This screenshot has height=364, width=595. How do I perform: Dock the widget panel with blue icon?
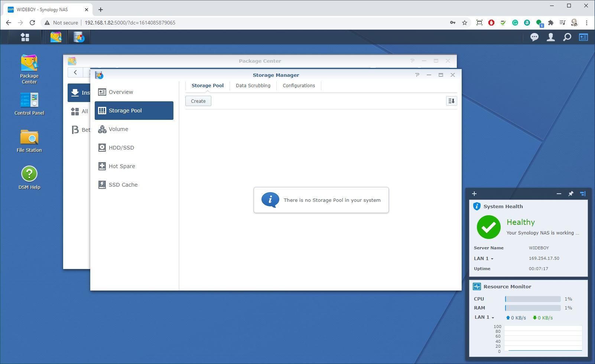tap(583, 194)
